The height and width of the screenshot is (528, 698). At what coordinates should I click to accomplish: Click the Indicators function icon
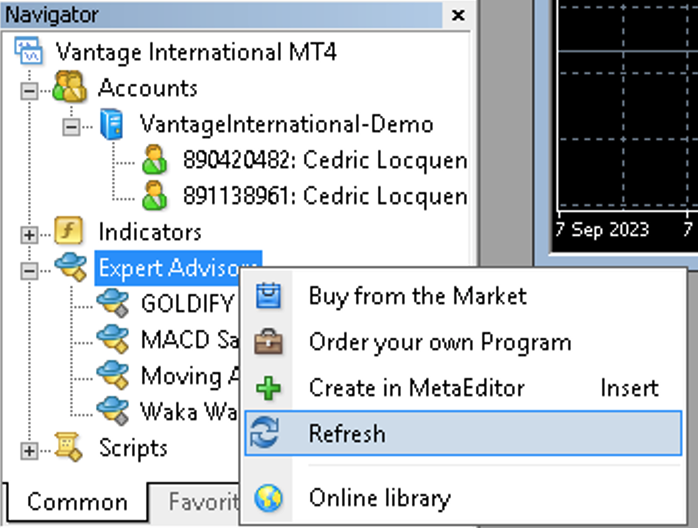point(68,231)
